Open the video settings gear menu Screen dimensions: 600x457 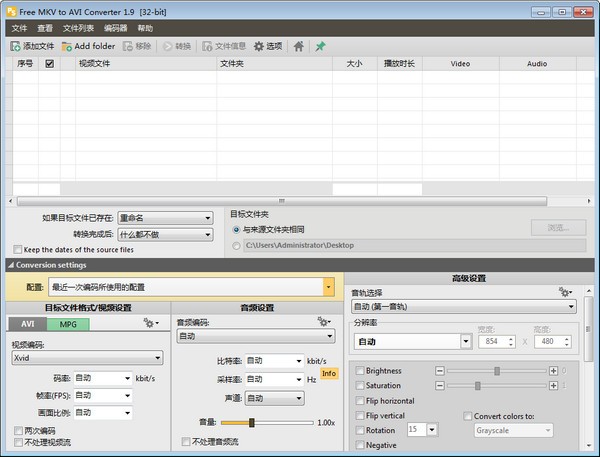151,323
